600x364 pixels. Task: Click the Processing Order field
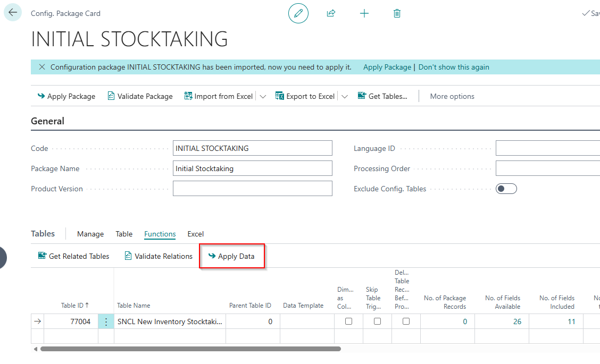[547, 168]
